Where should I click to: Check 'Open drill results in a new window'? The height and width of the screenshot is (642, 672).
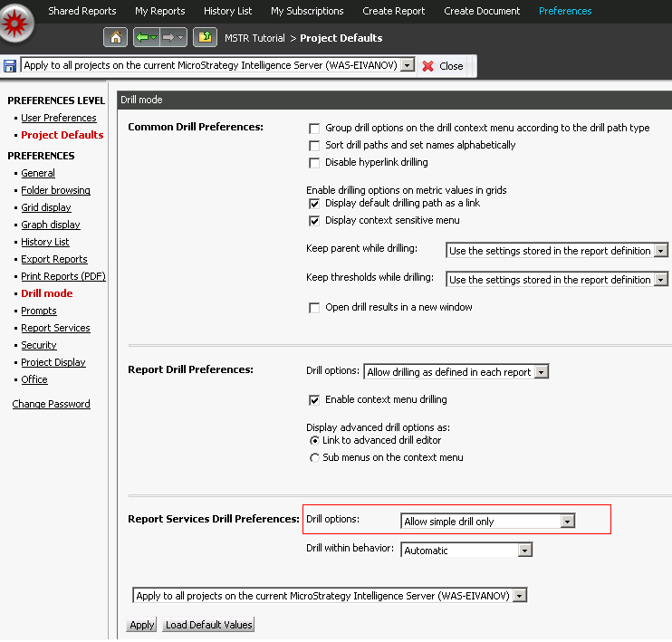314,308
